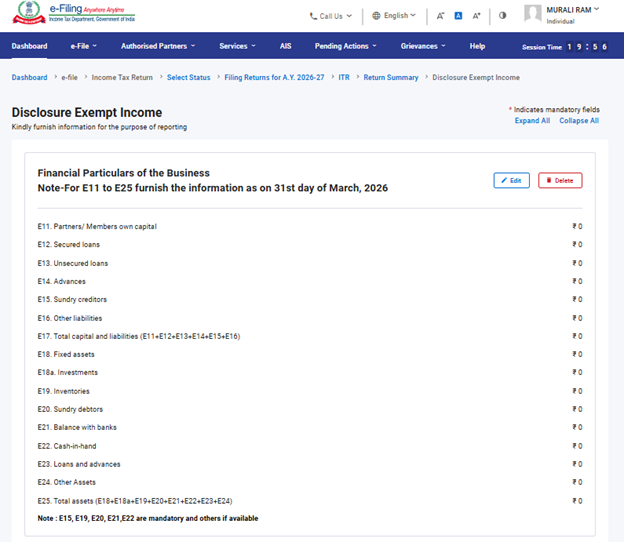624x542 pixels.
Task: Click the Murali Ram profile avatar
Action: point(533,14)
